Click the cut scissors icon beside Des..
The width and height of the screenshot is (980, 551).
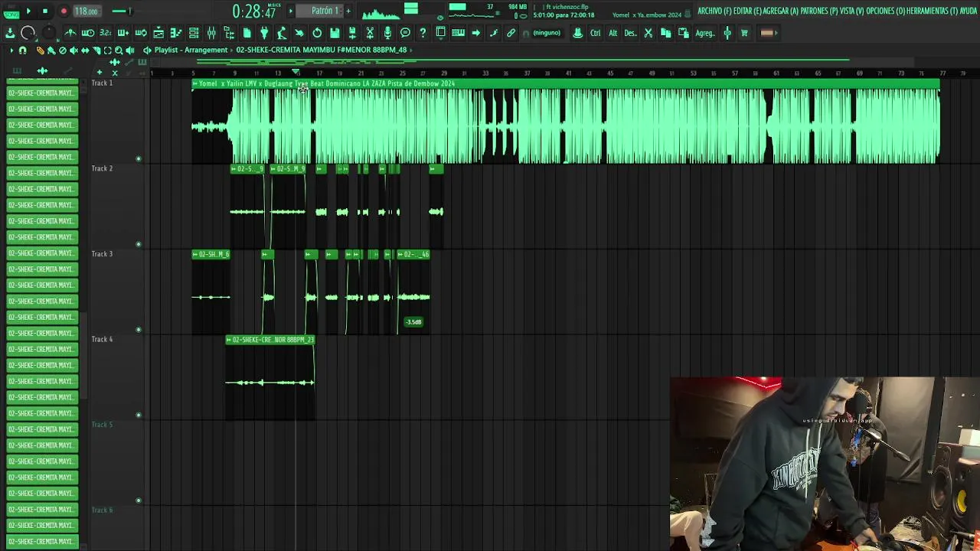(x=648, y=33)
